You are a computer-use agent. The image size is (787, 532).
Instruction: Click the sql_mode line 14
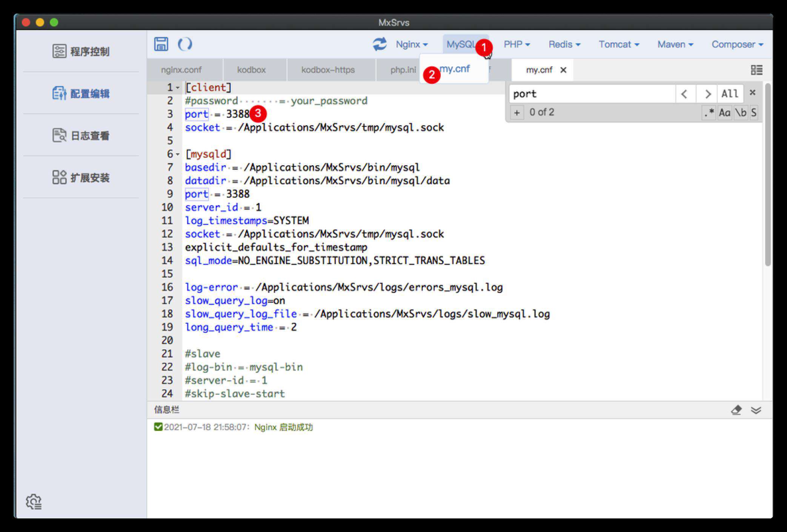pos(335,260)
